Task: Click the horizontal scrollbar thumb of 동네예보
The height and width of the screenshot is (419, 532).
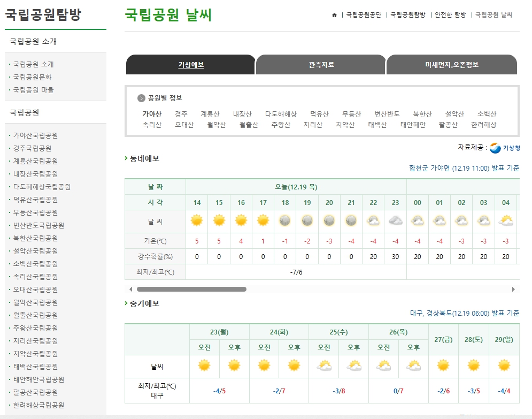Action: click(191, 290)
